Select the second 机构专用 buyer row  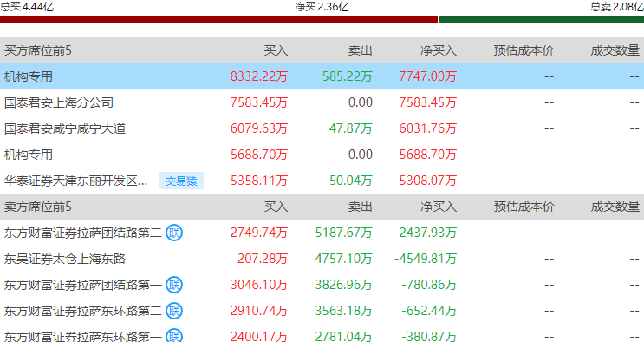point(322,155)
